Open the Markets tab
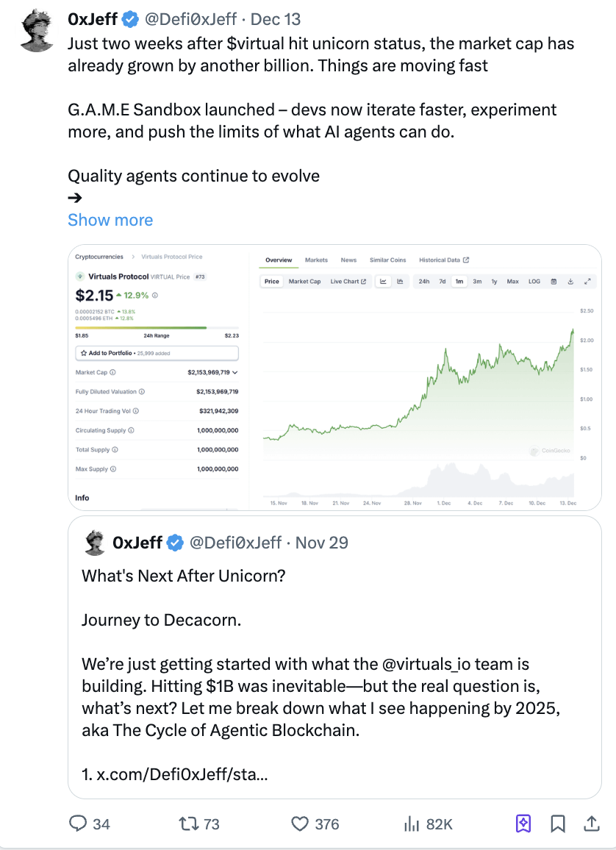This screenshot has height=850, width=616. pos(316,260)
